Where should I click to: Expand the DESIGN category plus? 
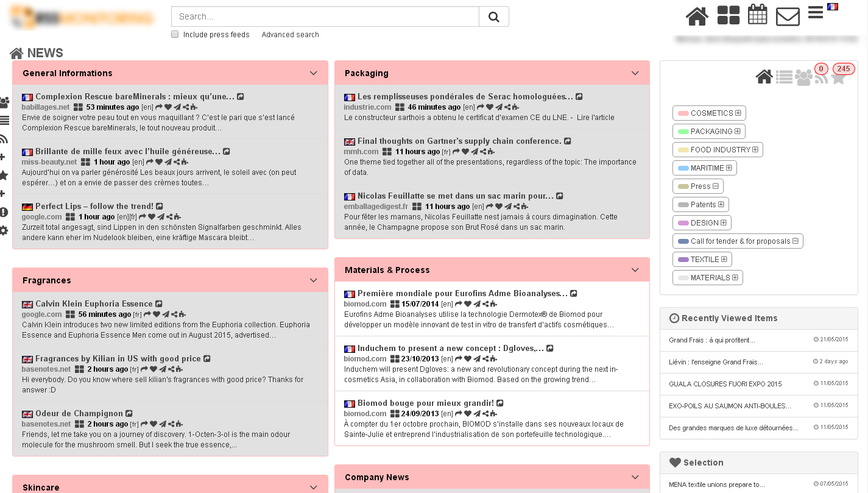[724, 223]
